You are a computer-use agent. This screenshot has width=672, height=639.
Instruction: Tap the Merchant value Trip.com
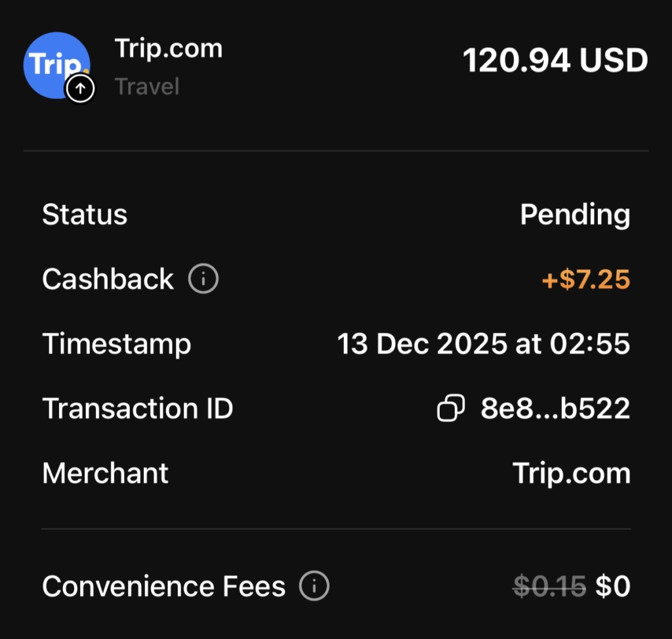571,473
